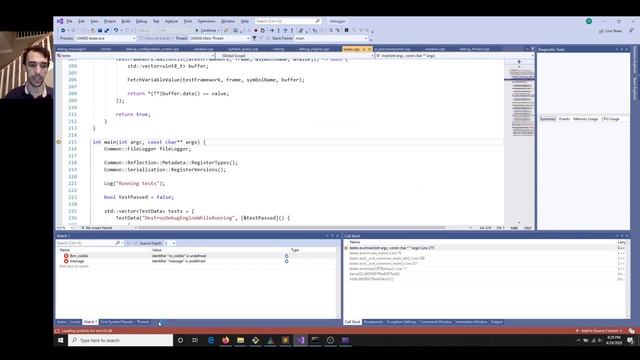The height and width of the screenshot is (360, 640).
Task: Click the red error icon beside message
Action: (66, 261)
